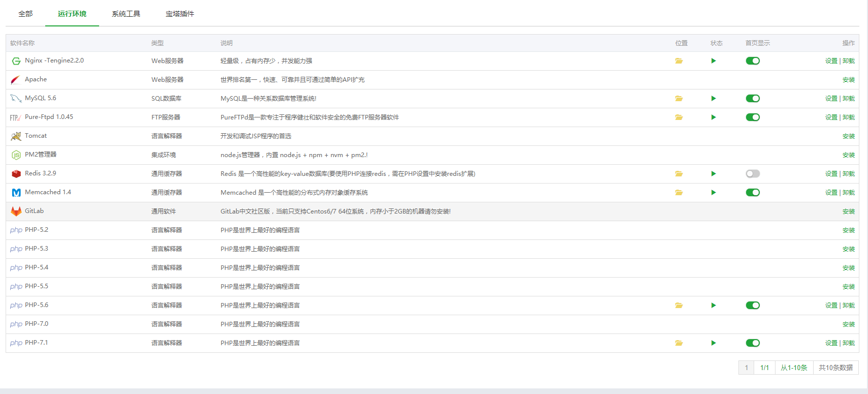Click the 类型 column header
Screen dimensions: 868x394
158,43
